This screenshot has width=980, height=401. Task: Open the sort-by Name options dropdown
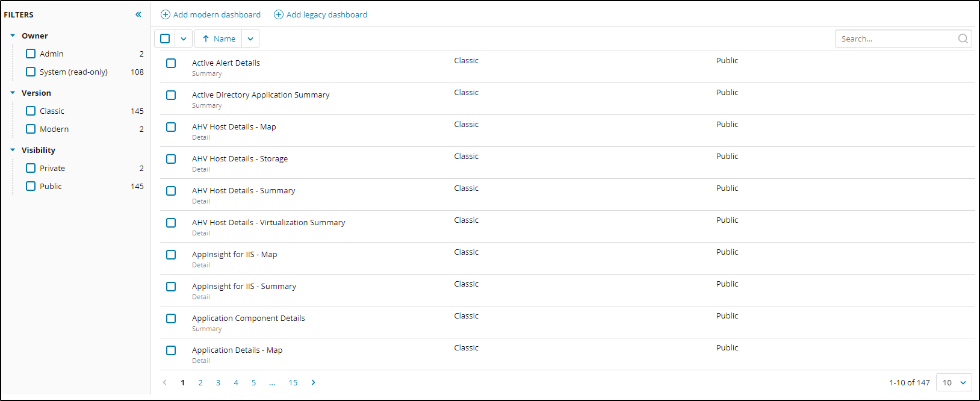(250, 39)
